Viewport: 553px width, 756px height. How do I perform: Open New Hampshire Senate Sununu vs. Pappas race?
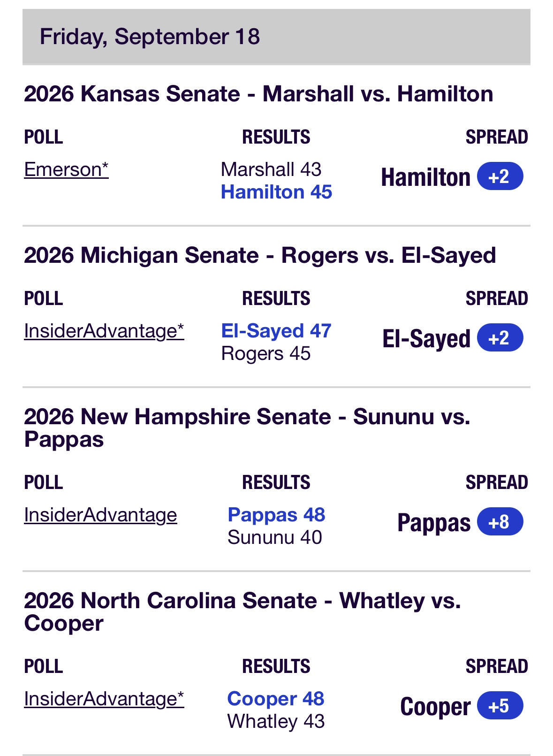click(x=247, y=428)
